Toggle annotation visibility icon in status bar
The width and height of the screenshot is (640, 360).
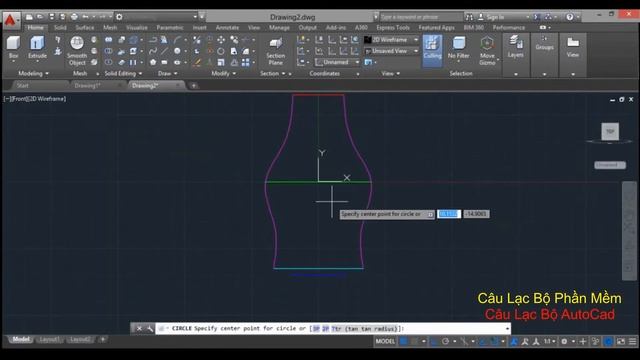click(525, 341)
